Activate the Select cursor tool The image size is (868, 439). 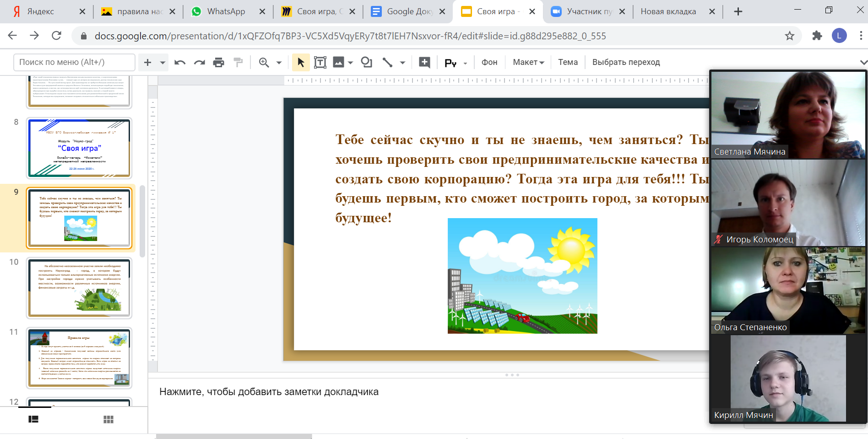click(301, 62)
